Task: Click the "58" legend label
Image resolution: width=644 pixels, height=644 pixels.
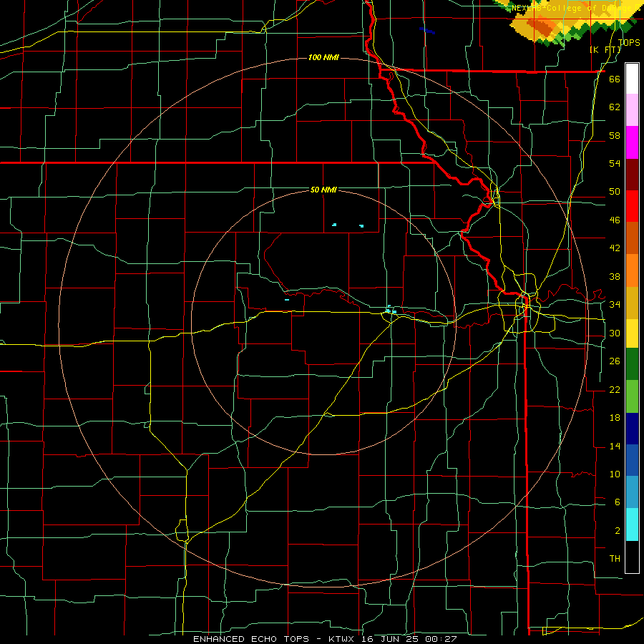Action: click(x=615, y=135)
